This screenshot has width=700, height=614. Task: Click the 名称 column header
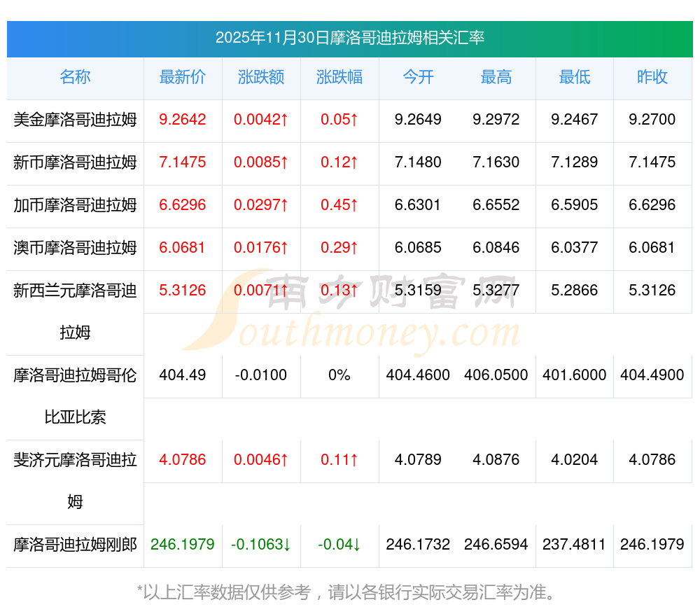[75, 78]
